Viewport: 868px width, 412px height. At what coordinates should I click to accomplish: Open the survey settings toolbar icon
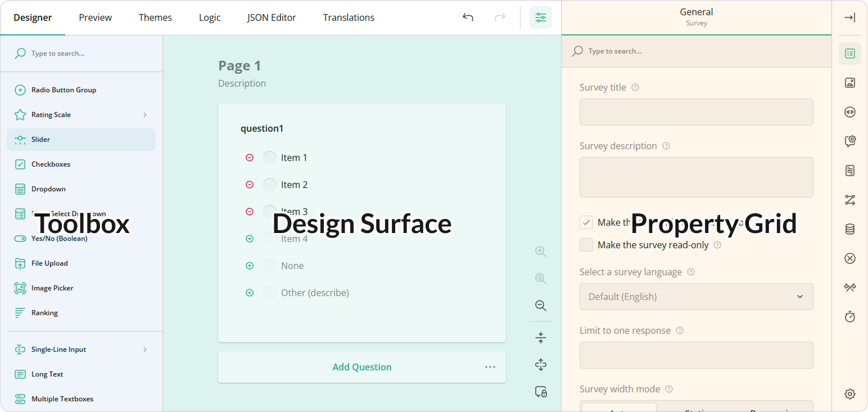point(541,17)
